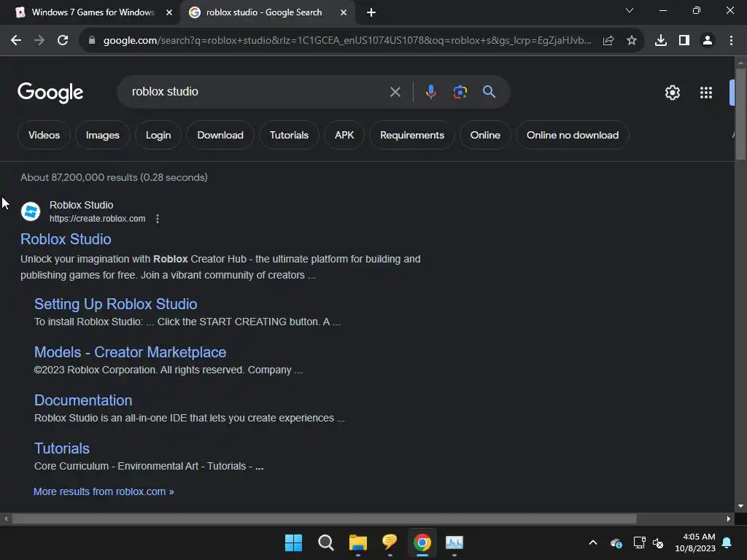Open More results from roblox.com
This screenshot has width=747, height=560.
(104, 491)
